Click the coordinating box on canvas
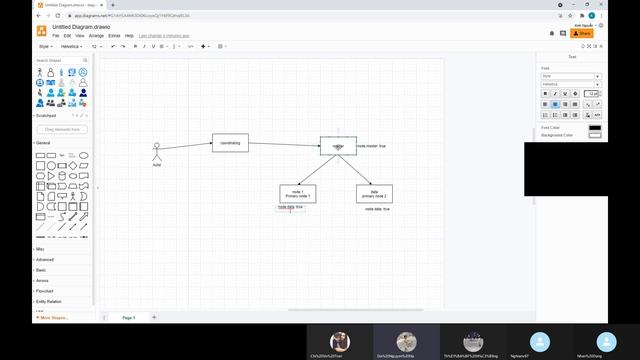 coord(230,143)
